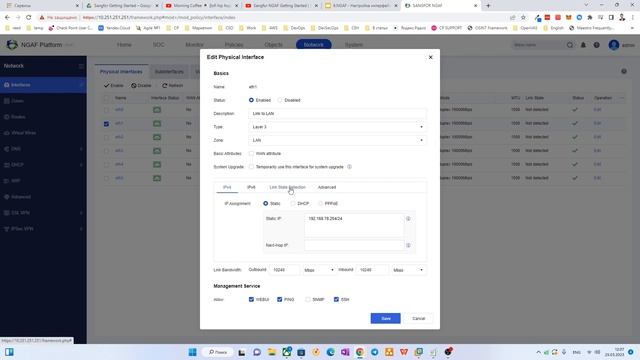The image size is (640, 360).
Task: Tick temporary system upgrade interface checkbox
Action: click(x=251, y=167)
